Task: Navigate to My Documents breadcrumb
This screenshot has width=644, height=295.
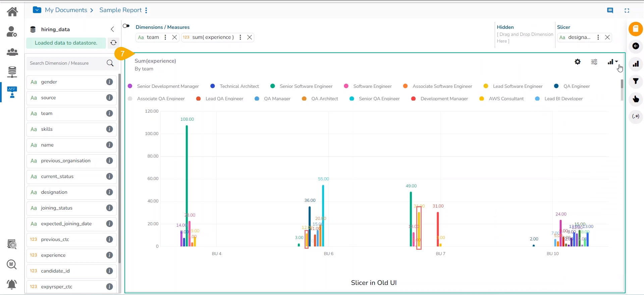Action: click(x=66, y=10)
